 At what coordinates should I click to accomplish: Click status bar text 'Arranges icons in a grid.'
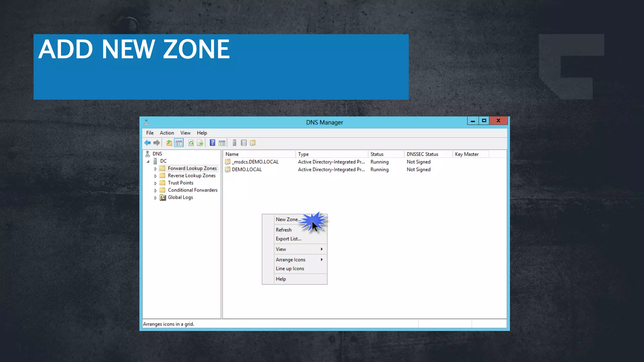tap(169, 324)
